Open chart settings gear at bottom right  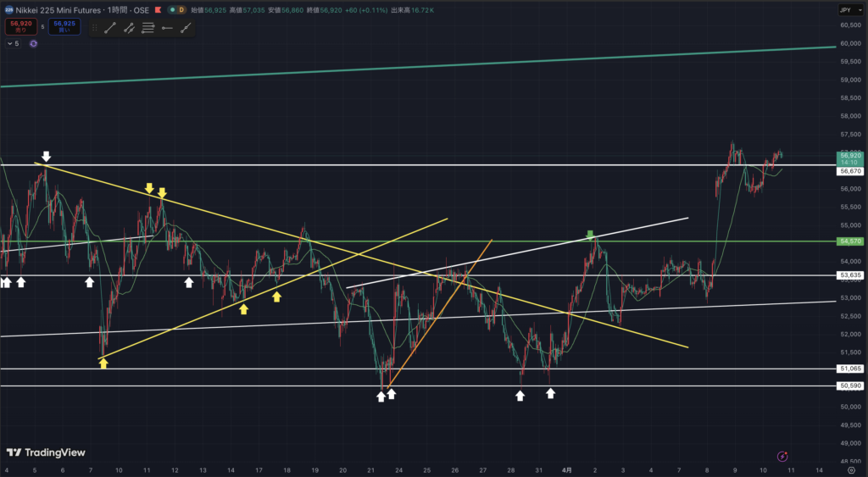coord(851,470)
